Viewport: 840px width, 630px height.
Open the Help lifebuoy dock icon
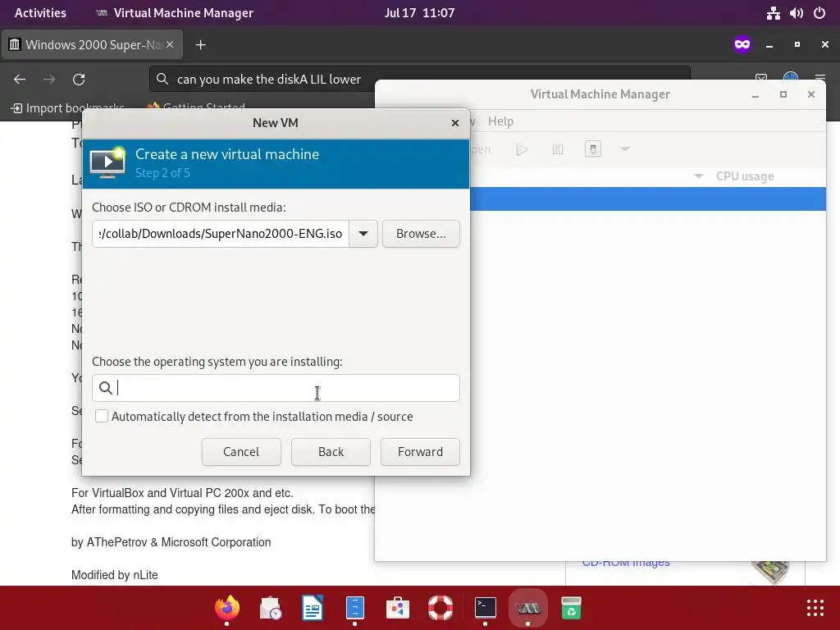click(441, 608)
